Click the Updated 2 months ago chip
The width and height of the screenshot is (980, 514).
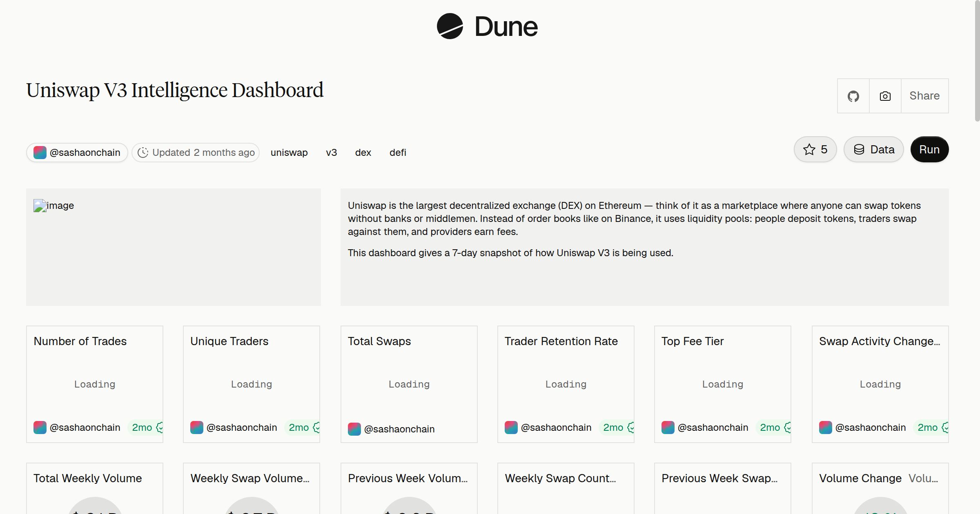pyautogui.click(x=196, y=153)
